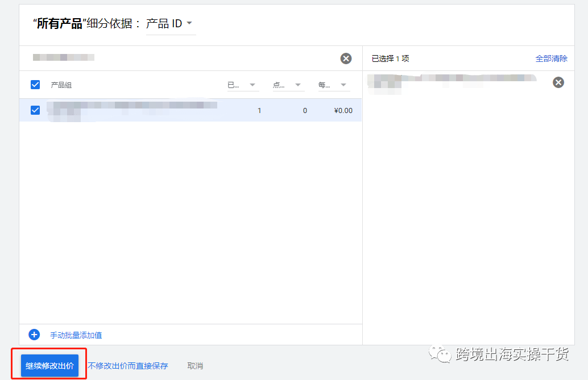Screen dimensions: 588x380
Task: Toggle the checkbox on the selected product row
Action: click(x=35, y=110)
